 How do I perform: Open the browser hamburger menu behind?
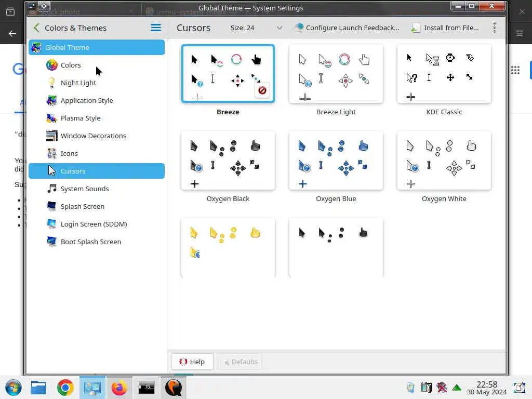tap(520, 33)
